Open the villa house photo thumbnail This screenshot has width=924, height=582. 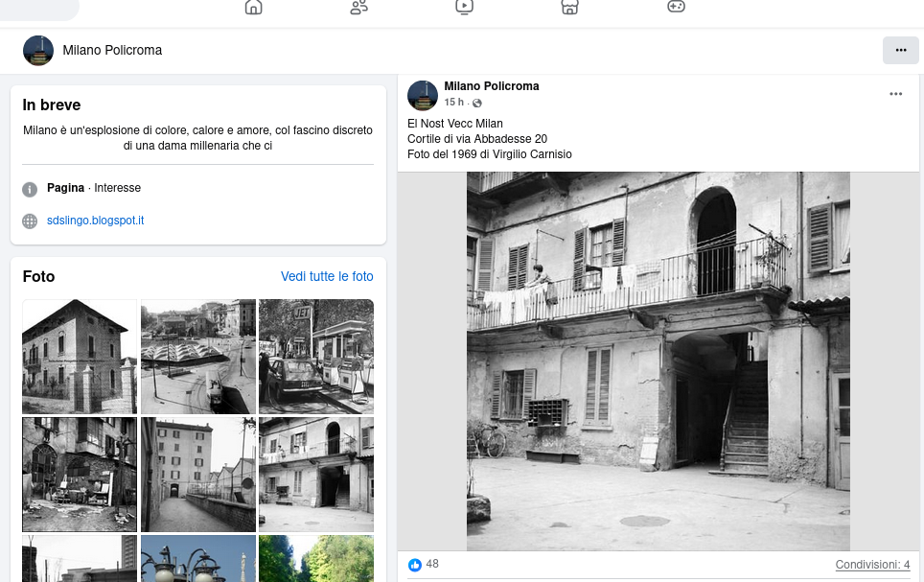[x=80, y=357]
